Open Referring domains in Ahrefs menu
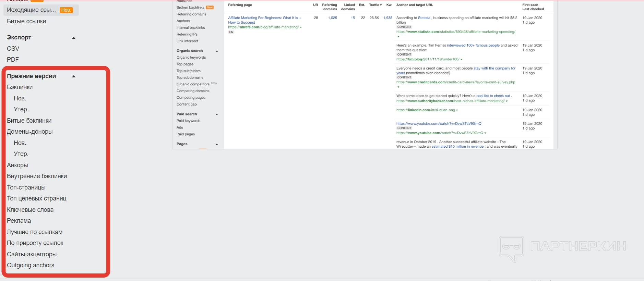Image resolution: width=644 pixels, height=281 pixels. pyautogui.click(x=191, y=14)
